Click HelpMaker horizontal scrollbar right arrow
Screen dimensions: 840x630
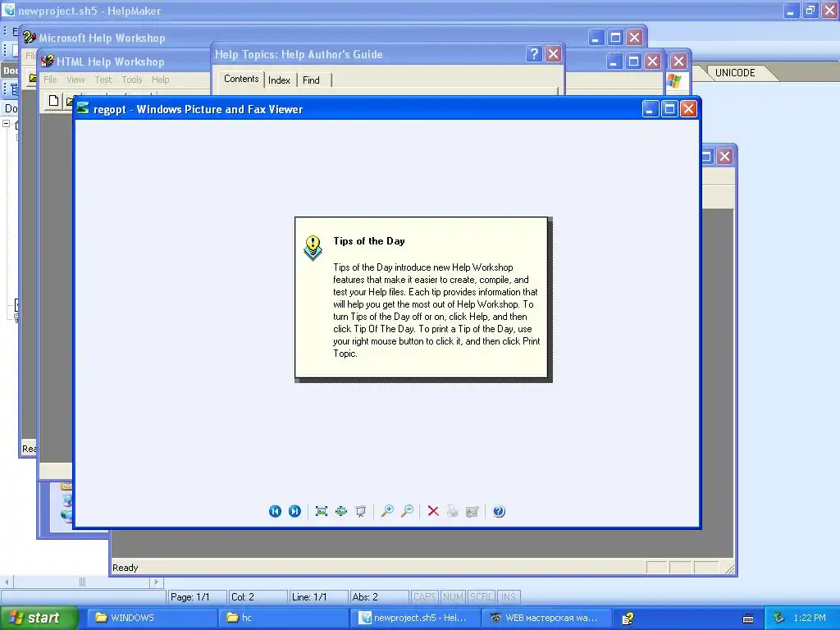click(x=157, y=582)
